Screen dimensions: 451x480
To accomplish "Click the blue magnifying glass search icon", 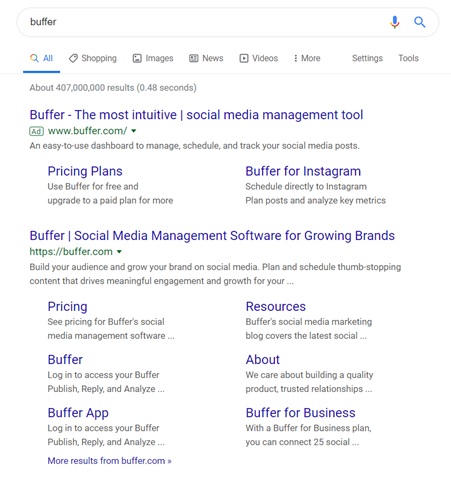I will click(x=419, y=22).
